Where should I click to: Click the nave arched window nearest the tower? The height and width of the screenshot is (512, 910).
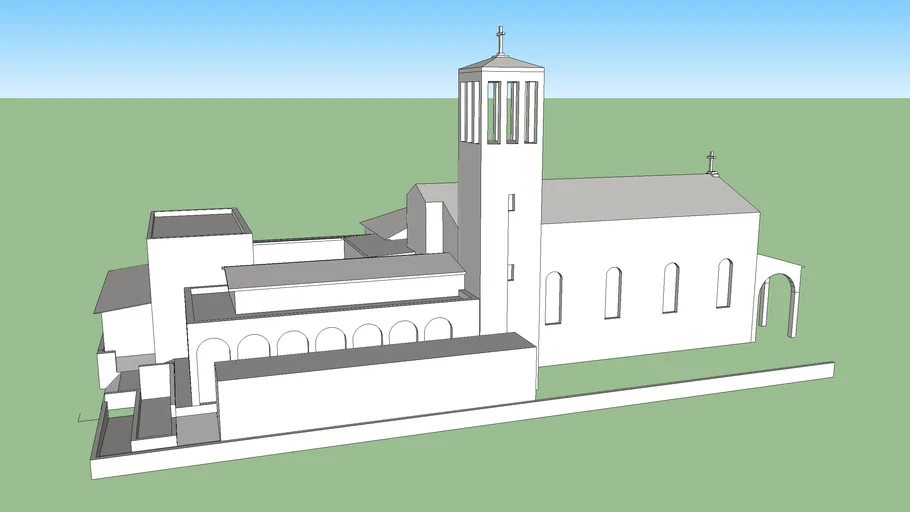point(553,297)
